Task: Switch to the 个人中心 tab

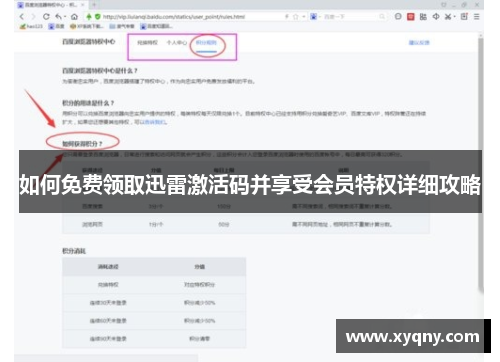Action: tap(177, 43)
